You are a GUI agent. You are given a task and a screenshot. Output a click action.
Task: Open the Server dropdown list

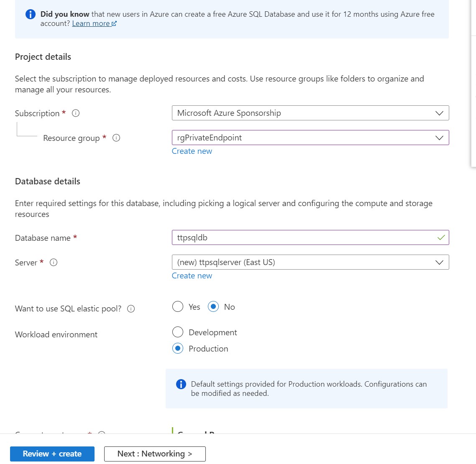[310, 263]
